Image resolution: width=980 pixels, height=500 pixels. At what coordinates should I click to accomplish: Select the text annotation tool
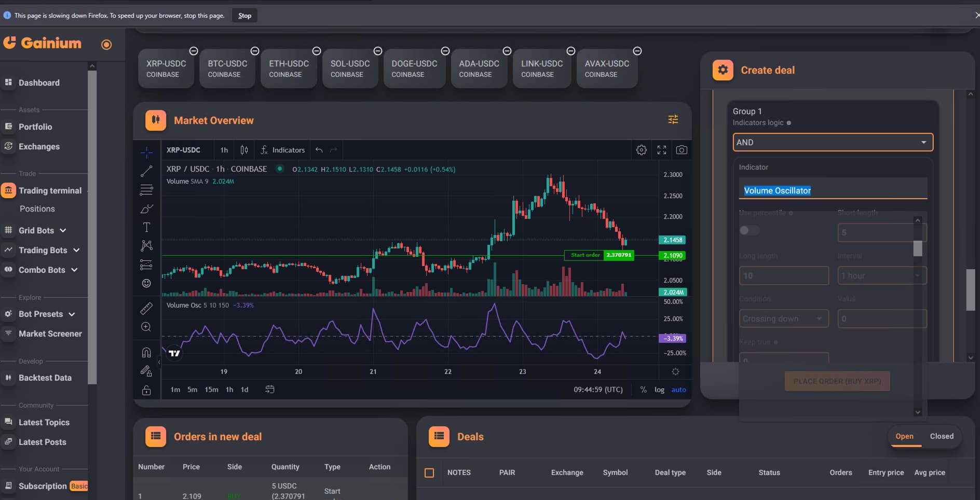147,227
